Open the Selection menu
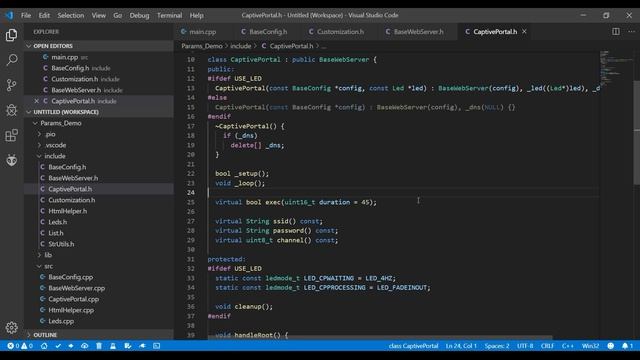The width and height of the screenshot is (640, 360). 70,15
